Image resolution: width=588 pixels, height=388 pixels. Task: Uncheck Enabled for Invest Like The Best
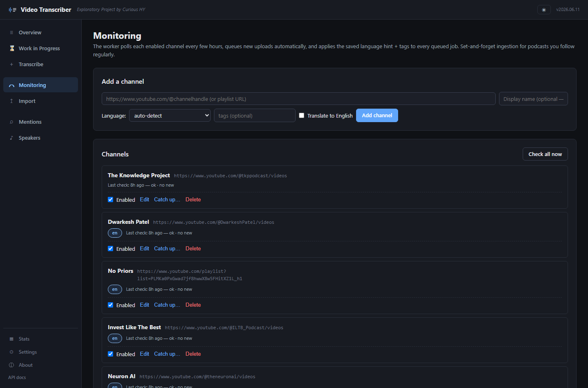tap(110, 354)
